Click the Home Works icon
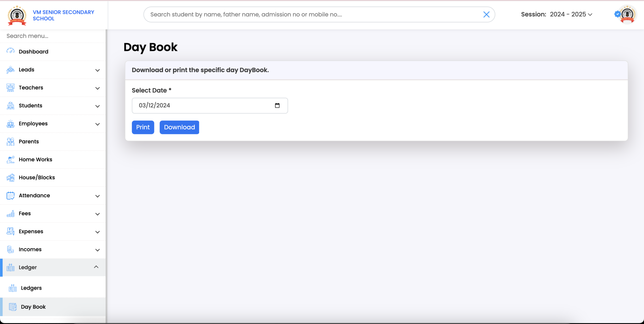The image size is (644, 324). click(x=10, y=159)
